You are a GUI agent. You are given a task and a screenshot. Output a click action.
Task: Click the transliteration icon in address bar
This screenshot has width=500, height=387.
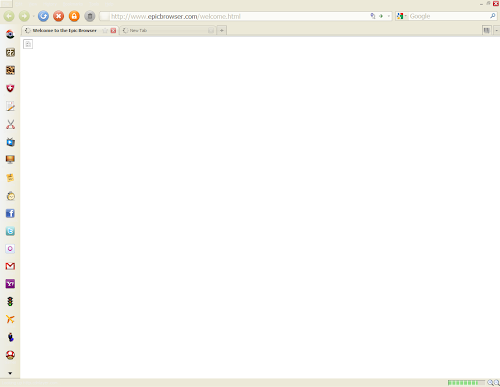[373, 16]
